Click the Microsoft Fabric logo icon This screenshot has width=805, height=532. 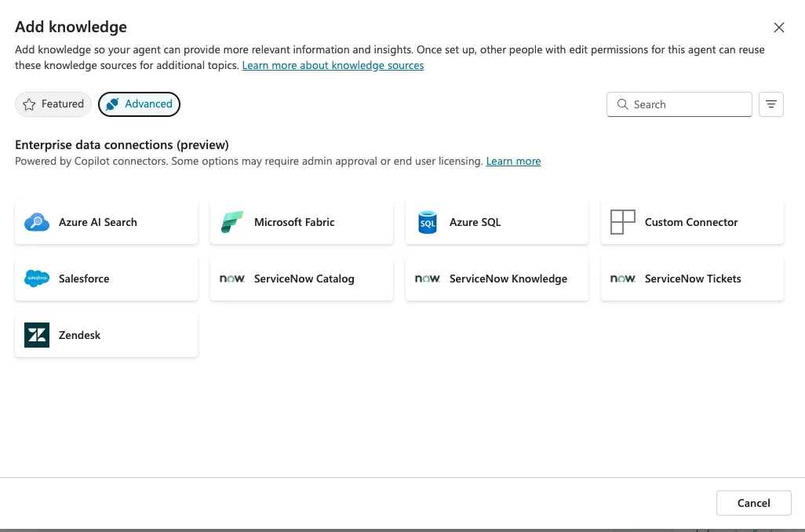tap(232, 222)
